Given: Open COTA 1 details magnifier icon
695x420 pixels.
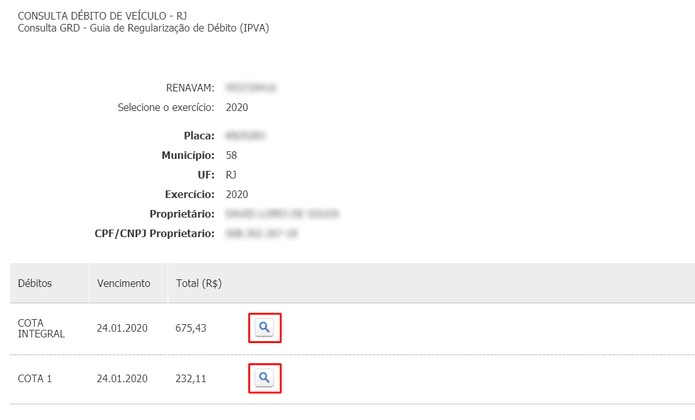Looking at the screenshot, I should (264, 378).
